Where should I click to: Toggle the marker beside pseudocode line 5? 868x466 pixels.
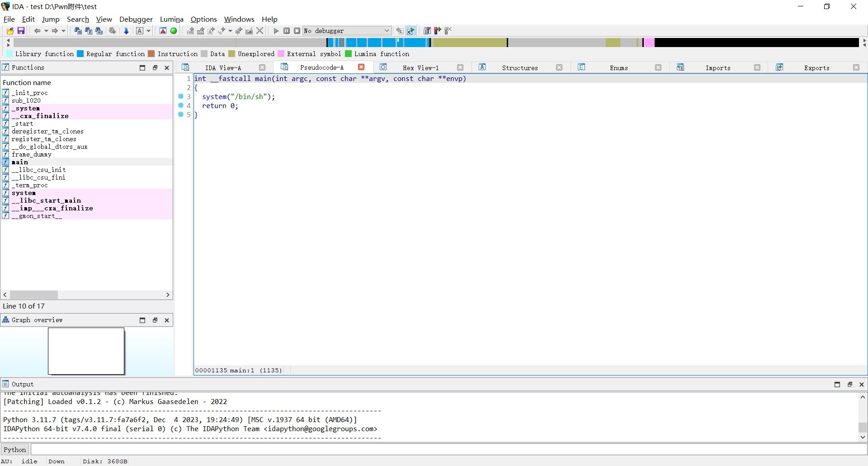(180, 114)
